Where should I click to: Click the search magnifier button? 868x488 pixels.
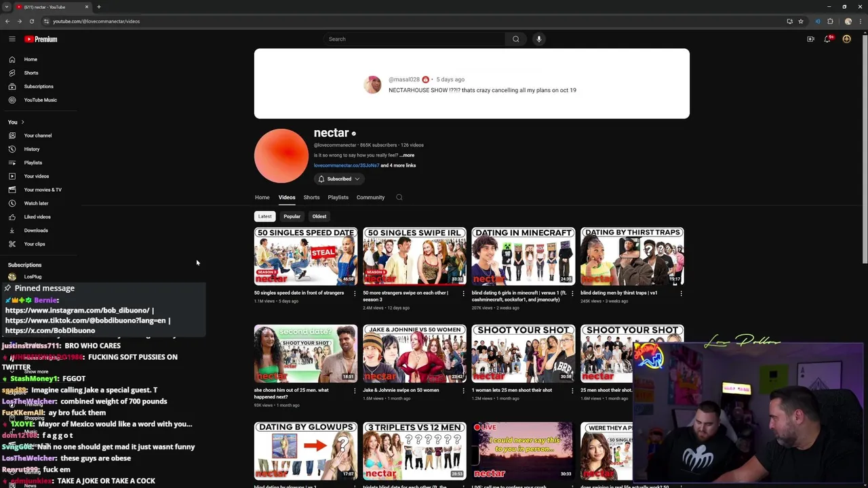[x=515, y=39]
